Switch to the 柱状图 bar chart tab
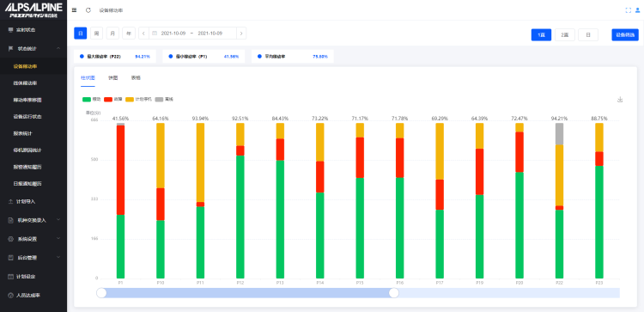Screen dimensions: 644x312 point(88,77)
